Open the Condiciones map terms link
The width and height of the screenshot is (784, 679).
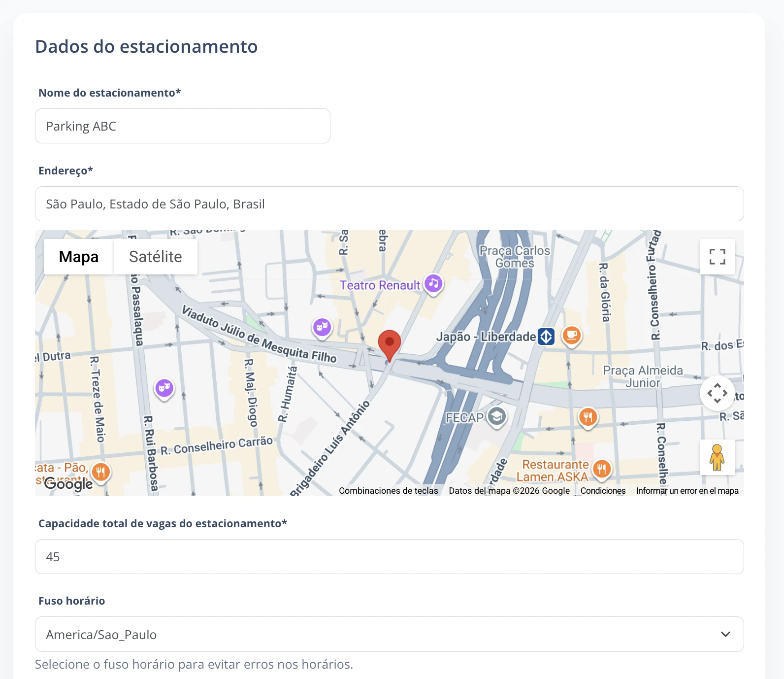pyautogui.click(x=603, y=491)
